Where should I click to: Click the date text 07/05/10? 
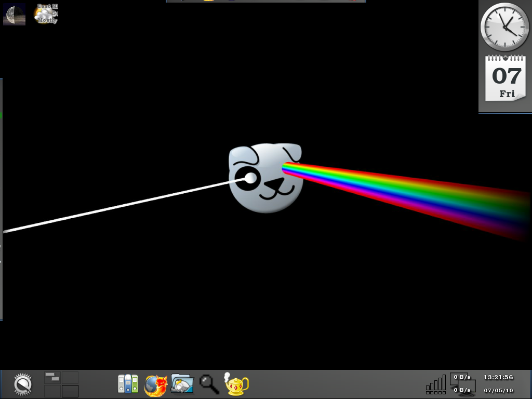(498, 391)
